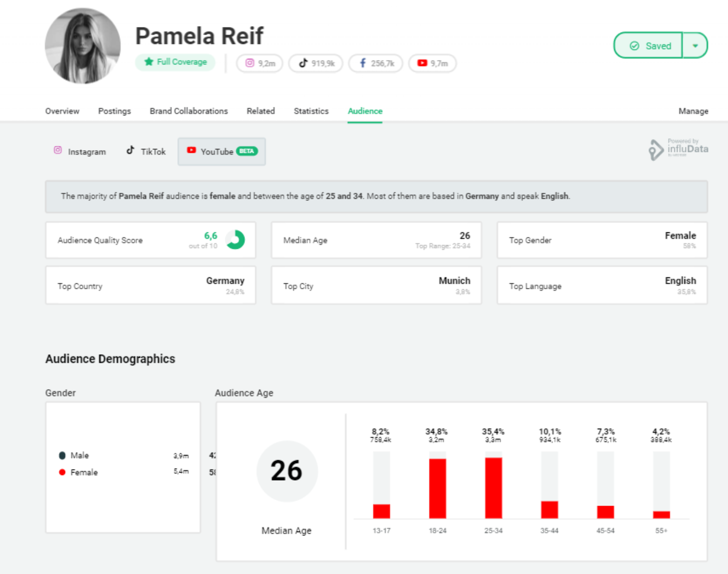Click the Audience Quality Score donut chart

coord(235,240)
